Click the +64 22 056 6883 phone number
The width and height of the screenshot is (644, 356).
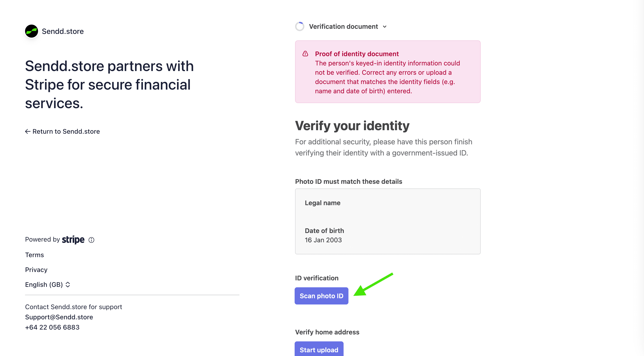coord(52,327)
